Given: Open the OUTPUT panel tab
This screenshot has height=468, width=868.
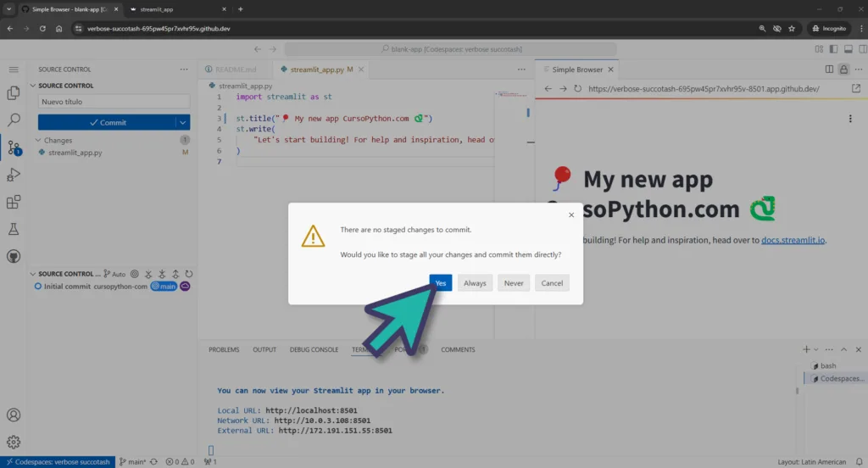Looking at the screenshot, I should (x=264, y=349).
